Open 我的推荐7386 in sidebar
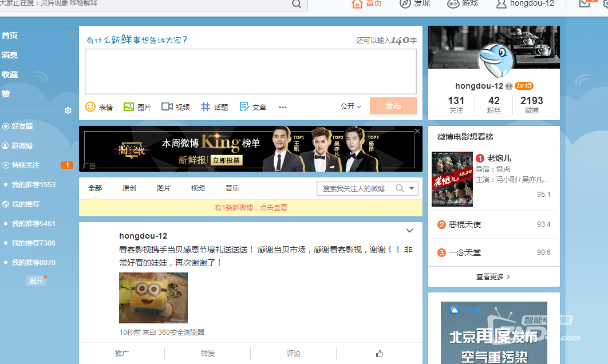This screenshot has height=364, width=608. 33,243
